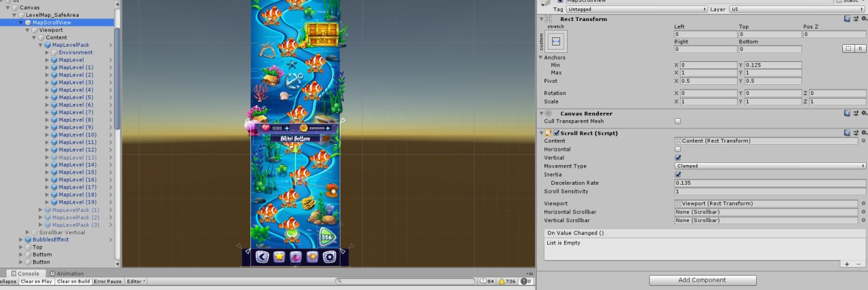Click object picker for Horizontal Scrollbar field
The height and width of the screenshot is (290, 868).
(863, 212)
